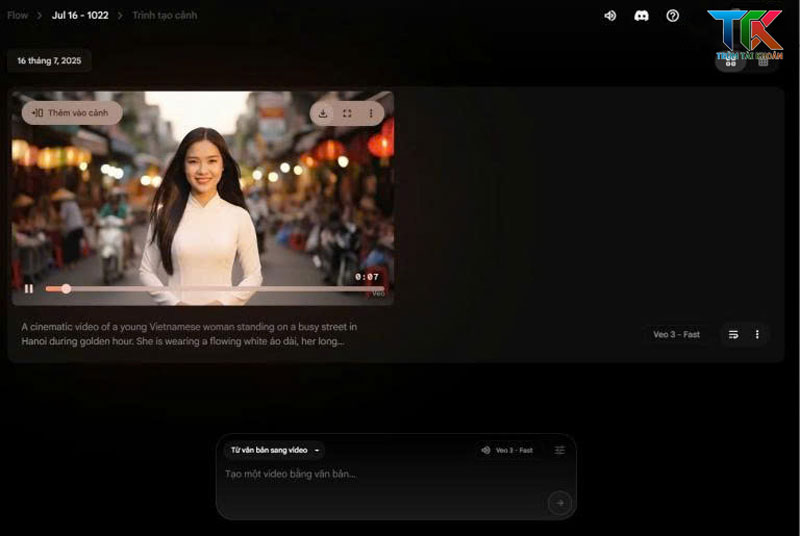
Task: Click the Veo 3 - Fast label on the video row
Action: click(x=676, y=334)
